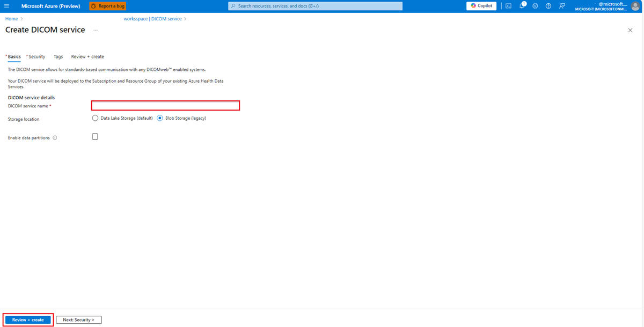This screenshot has width=644, height=327.
Task: Open the Cloud Shell terminal
Action: tap(508, 5)
